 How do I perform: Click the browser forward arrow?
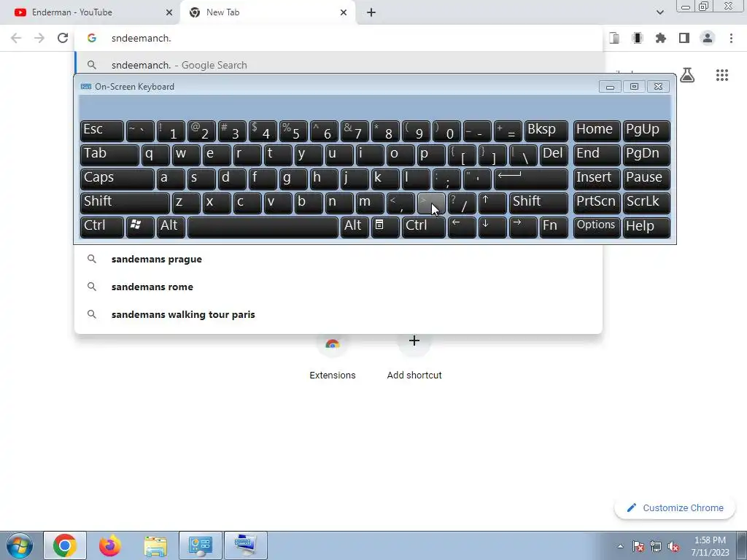(x=39, y=38)
